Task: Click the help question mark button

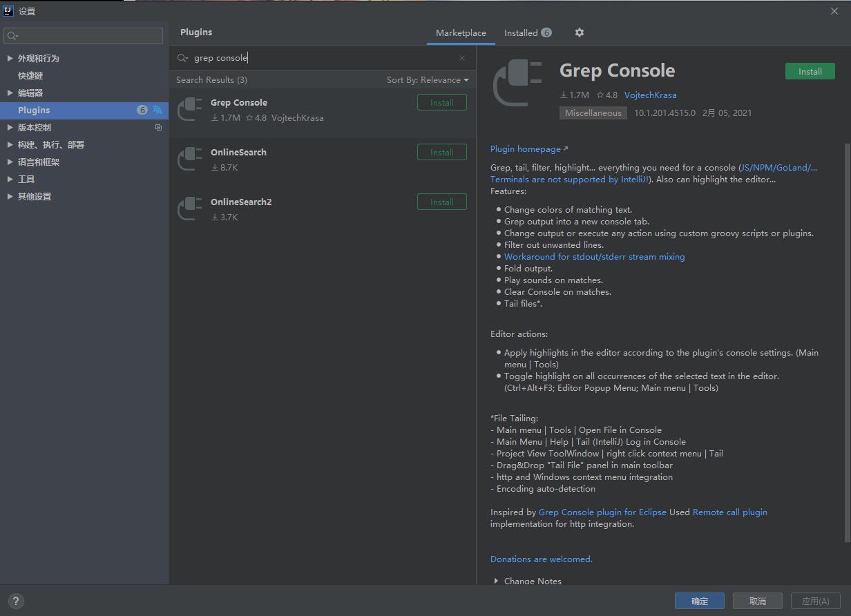Action: click(16, 601)
